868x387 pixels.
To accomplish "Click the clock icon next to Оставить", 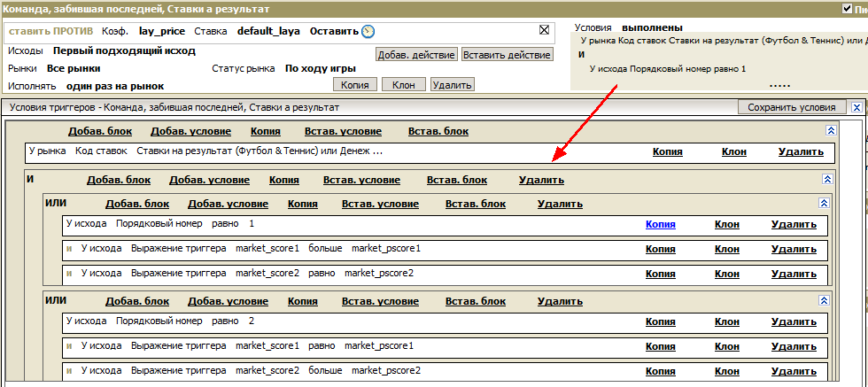I will 368,32.
